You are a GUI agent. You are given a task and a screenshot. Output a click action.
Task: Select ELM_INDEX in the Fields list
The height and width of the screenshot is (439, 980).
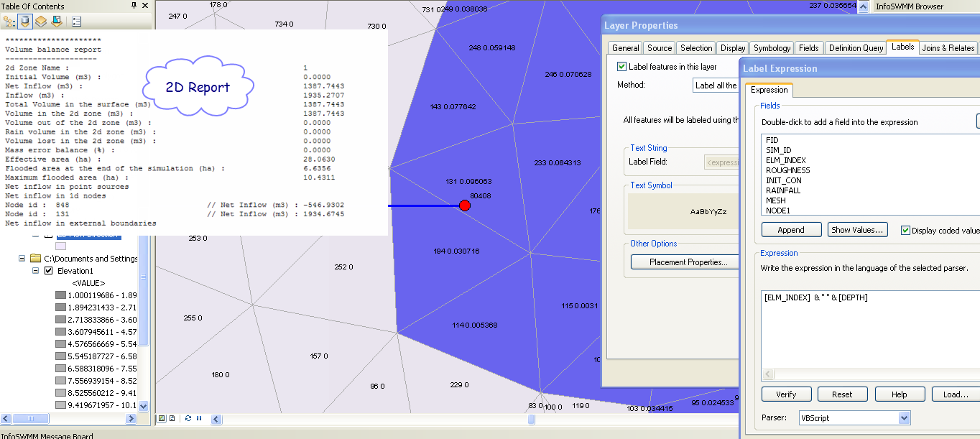787,160
